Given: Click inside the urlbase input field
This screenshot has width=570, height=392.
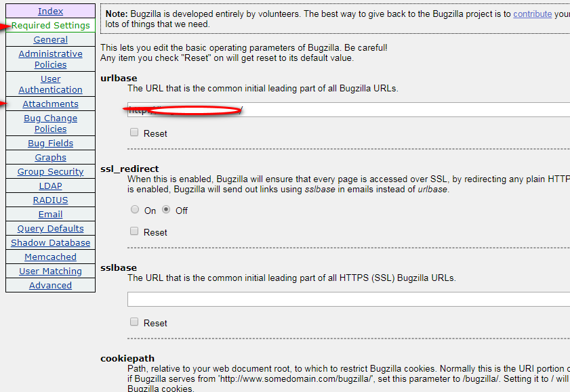Looking at the screenshot, I should (348, 110).
